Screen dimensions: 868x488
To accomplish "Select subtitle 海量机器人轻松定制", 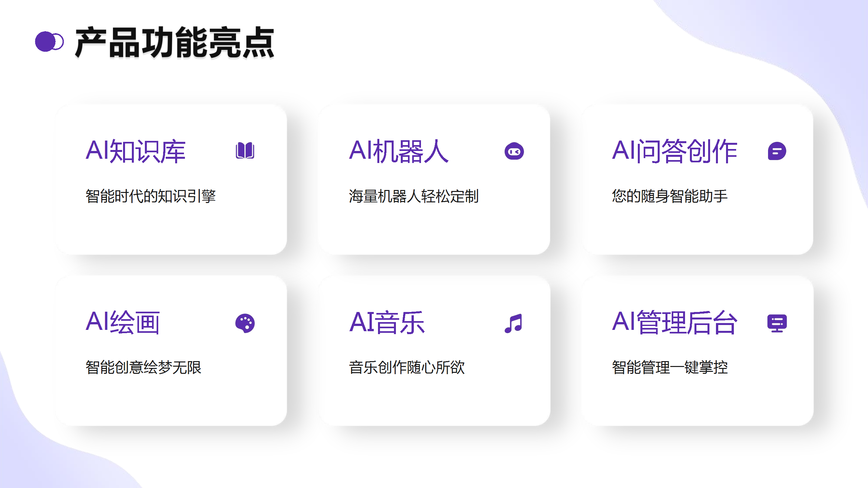I will [413, 196].
